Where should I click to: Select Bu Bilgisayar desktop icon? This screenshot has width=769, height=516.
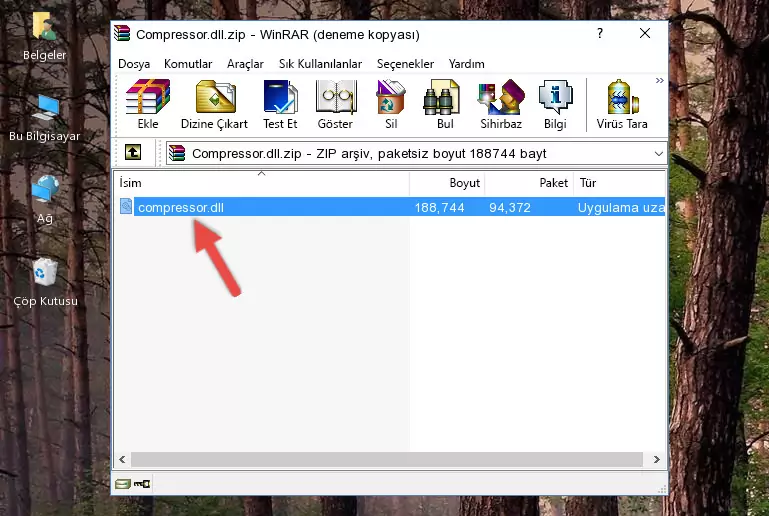point(44,118)
